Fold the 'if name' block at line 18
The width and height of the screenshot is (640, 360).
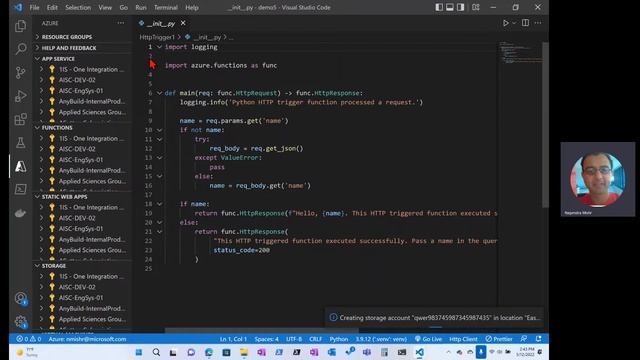point(159,204)
